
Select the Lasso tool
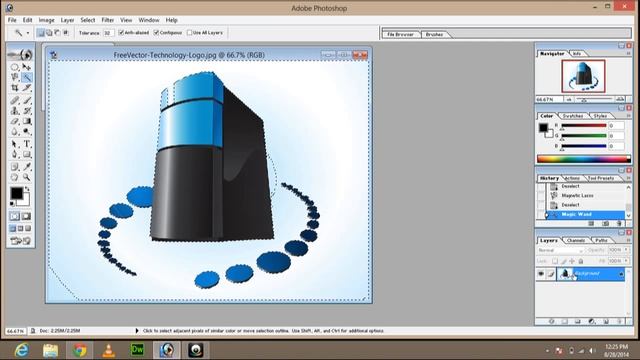[x=15, y=77]
